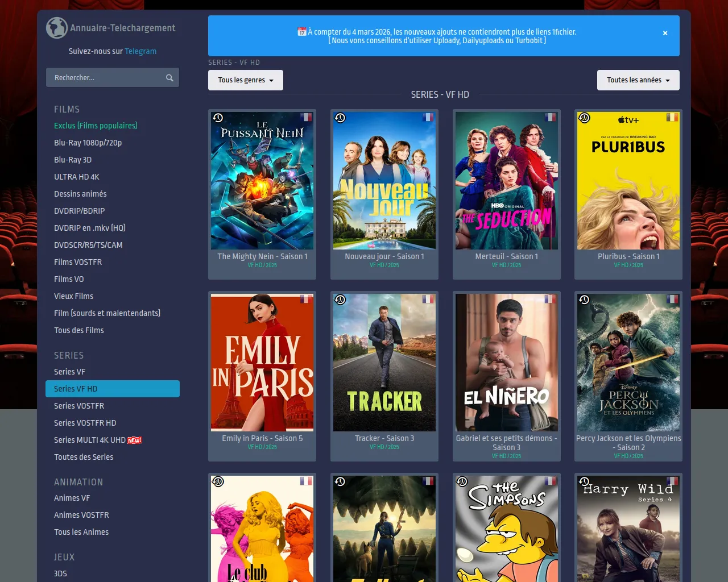This screenshot has width=728, height=582.
Task: Click the clock icon on Le club poster
Action: pos(218,481)
